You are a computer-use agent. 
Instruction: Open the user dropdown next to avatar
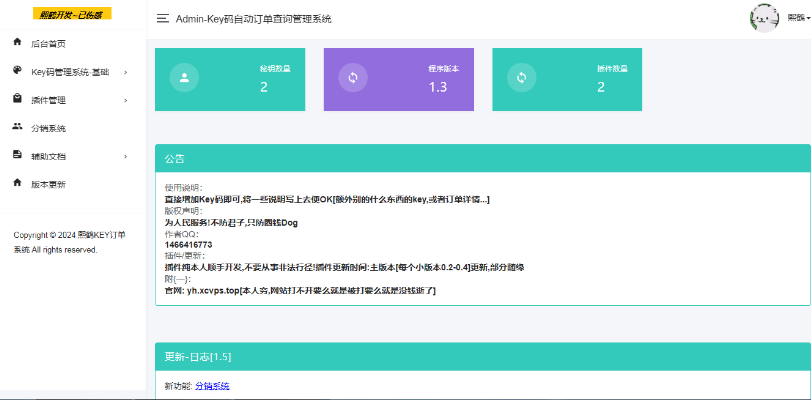(x=799, y=18)
